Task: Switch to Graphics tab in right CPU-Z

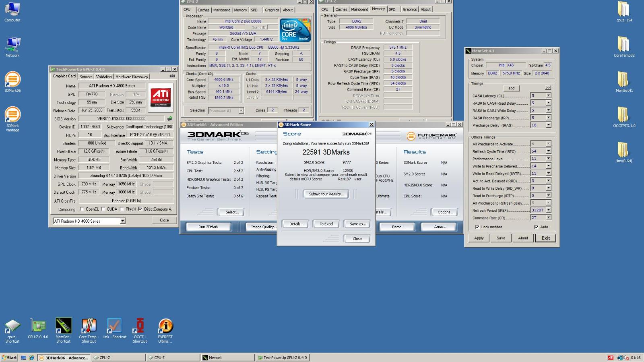Action: click(x=410, y=9)
